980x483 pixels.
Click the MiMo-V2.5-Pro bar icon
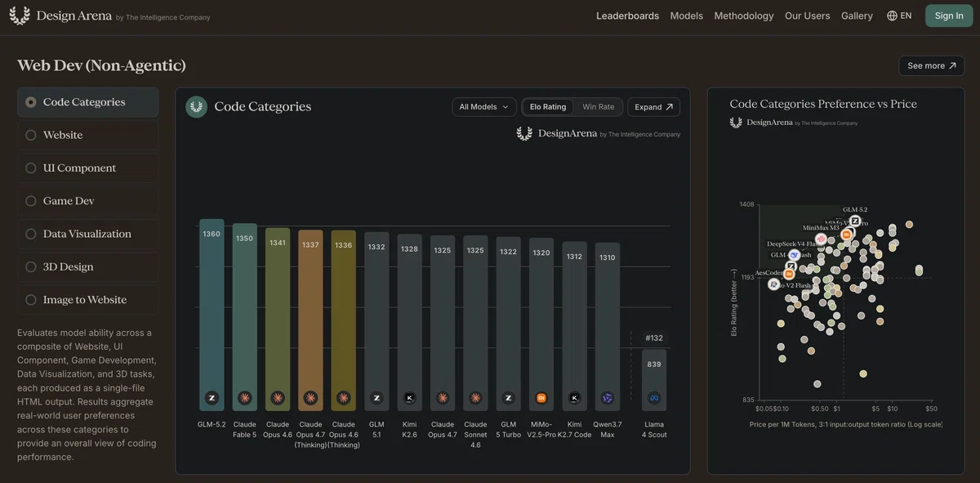coord(541,398)
